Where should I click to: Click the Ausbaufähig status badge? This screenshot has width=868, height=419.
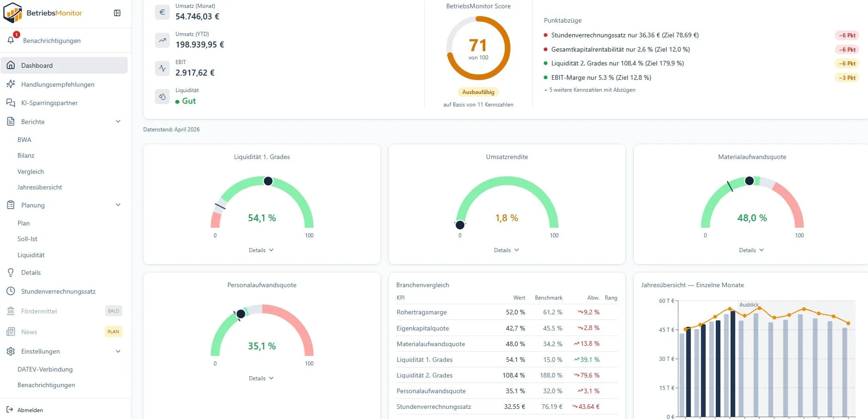click(x=478, y=92)
